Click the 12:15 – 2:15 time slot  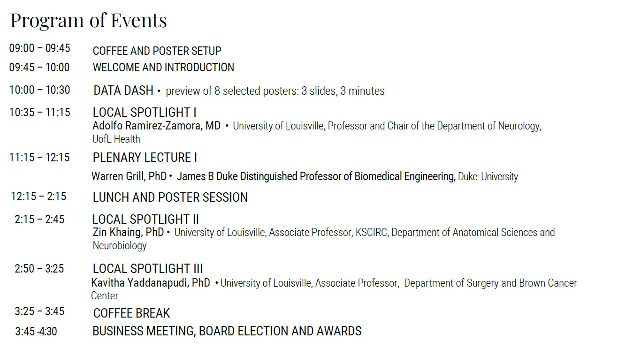coord(38,197)
